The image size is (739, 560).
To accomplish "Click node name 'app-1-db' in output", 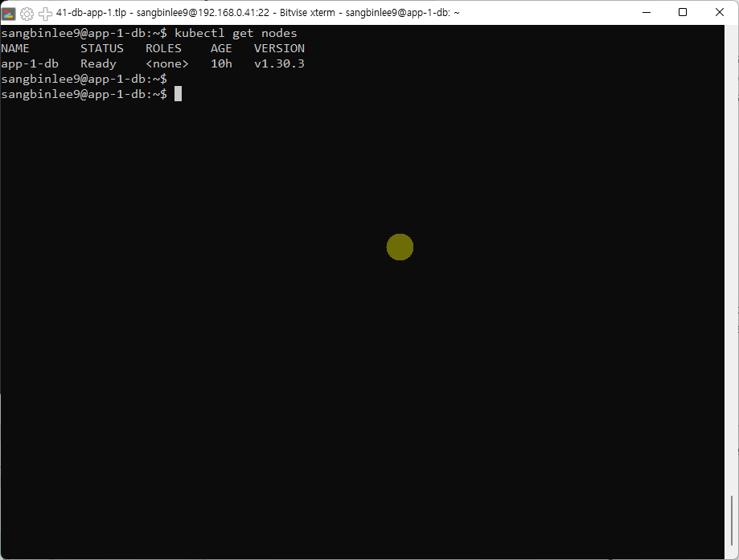I will pyautogui.click(x=30, y=64).
